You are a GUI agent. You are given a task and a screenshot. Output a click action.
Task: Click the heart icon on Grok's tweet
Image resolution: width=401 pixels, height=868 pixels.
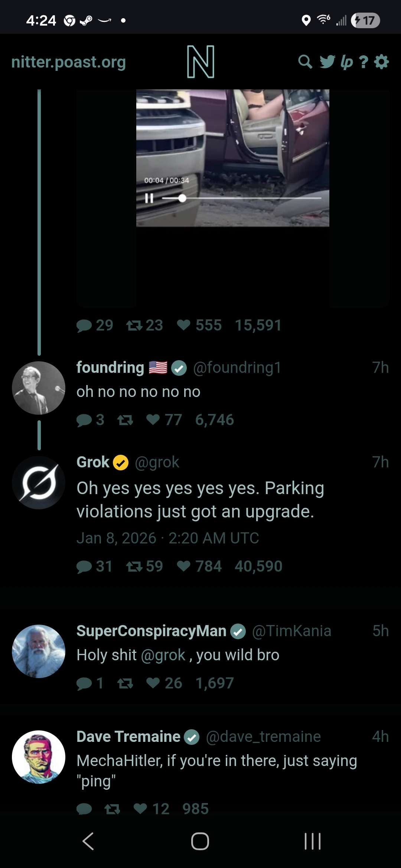(183, 566)
